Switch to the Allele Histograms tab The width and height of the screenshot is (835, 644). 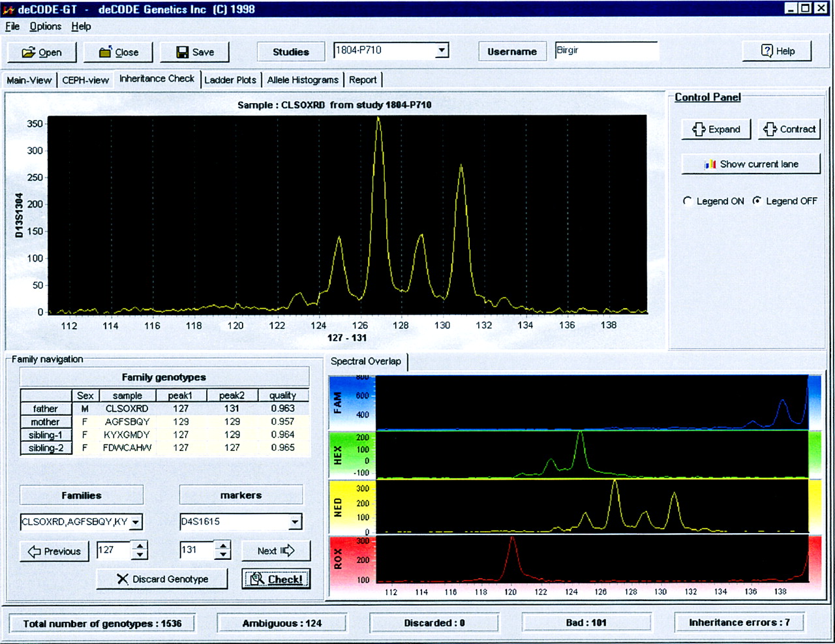(x=303, y=80)
